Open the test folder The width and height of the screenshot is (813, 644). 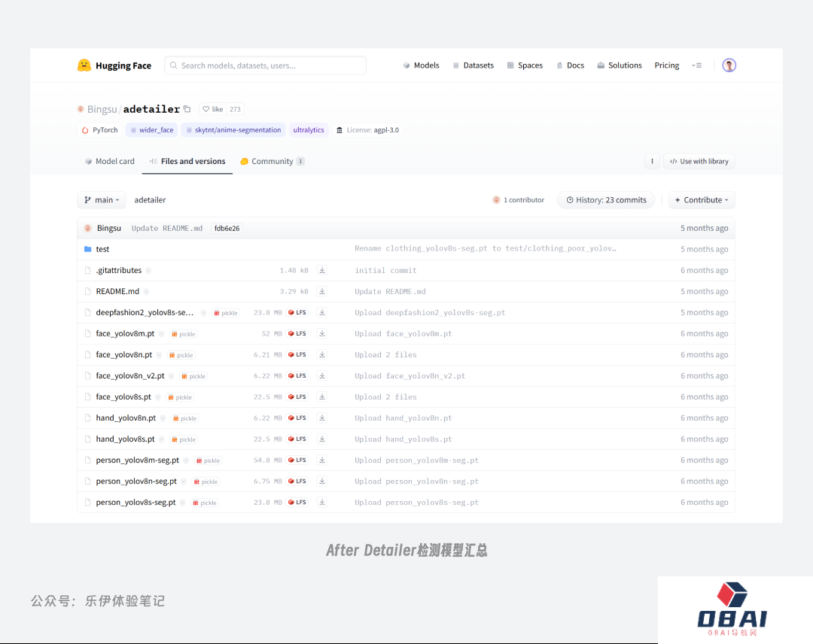coord(102,249)
